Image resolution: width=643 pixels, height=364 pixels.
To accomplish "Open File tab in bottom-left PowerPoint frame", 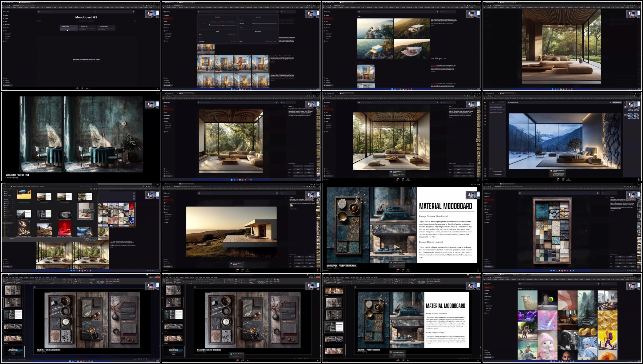I will [3, 277].
